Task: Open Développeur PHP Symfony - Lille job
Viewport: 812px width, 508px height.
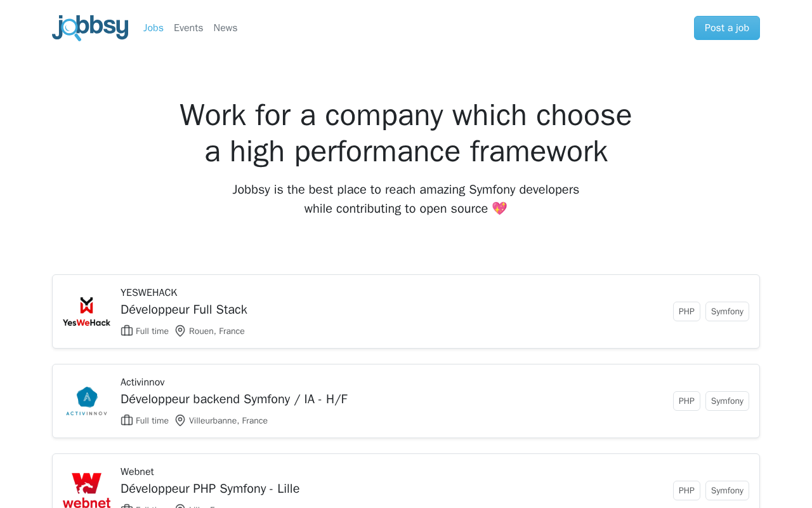Action: pyautogui.click(x=210, y=489)
